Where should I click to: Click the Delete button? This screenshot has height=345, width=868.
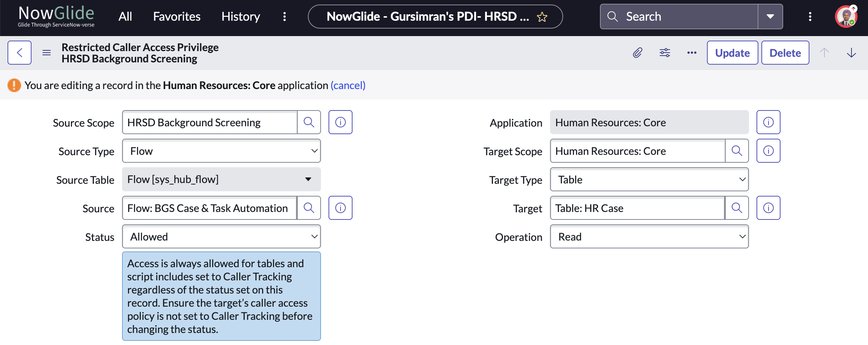click(785, 53)
